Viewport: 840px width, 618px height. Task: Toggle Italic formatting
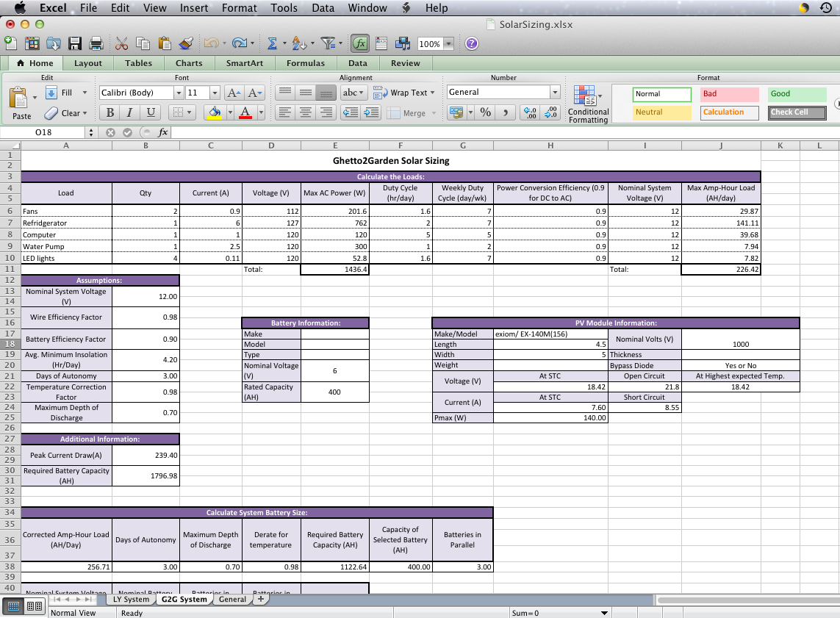(130, 112)
